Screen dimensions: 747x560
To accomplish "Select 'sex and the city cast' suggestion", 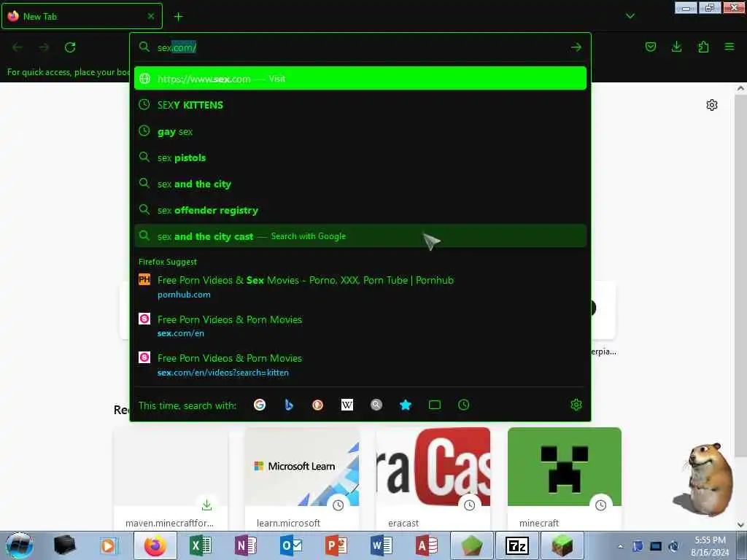I will (360, 236).
